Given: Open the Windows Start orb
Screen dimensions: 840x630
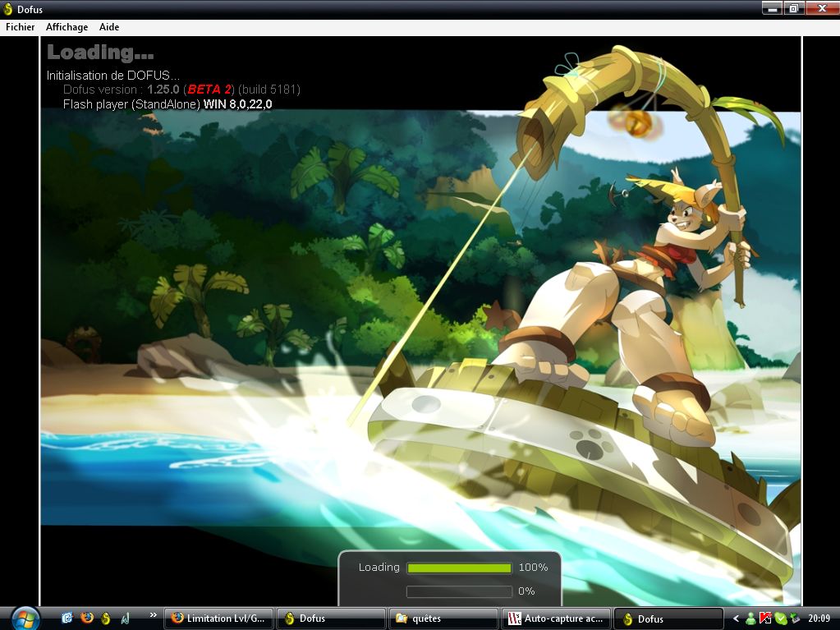Looking at the screenshot, I should click(25, 619).
